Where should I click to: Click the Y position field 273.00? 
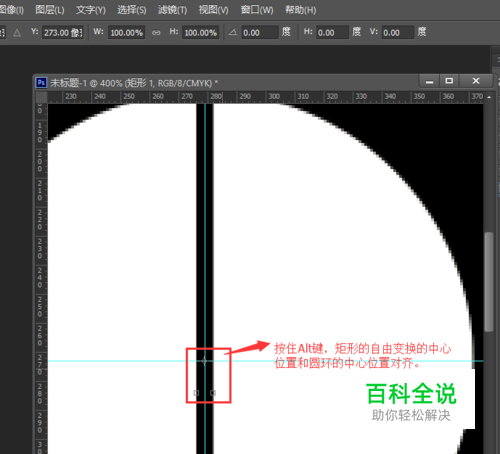pos(63,33)
